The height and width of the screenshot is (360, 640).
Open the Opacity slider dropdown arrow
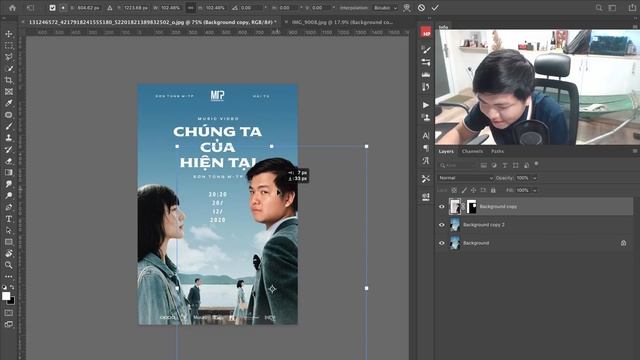point(535,178)
